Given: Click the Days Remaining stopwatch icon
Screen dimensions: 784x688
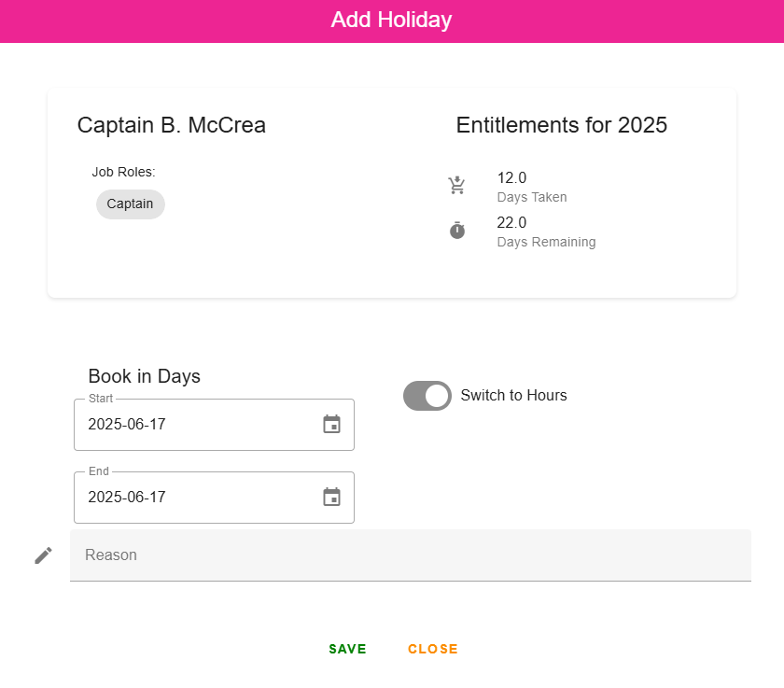Looking at the screenshot, I should tap(456, 231).
